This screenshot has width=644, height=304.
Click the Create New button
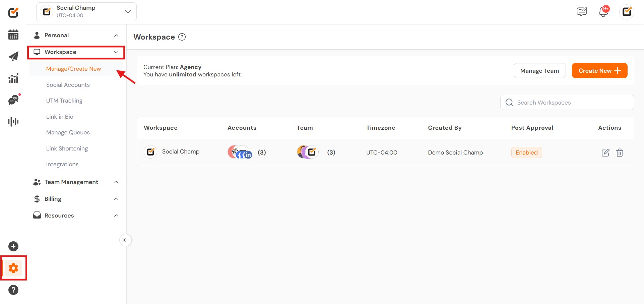click(599, 71)
